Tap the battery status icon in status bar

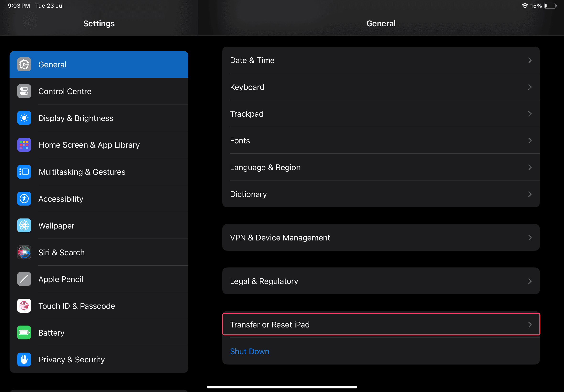[550, 6]
